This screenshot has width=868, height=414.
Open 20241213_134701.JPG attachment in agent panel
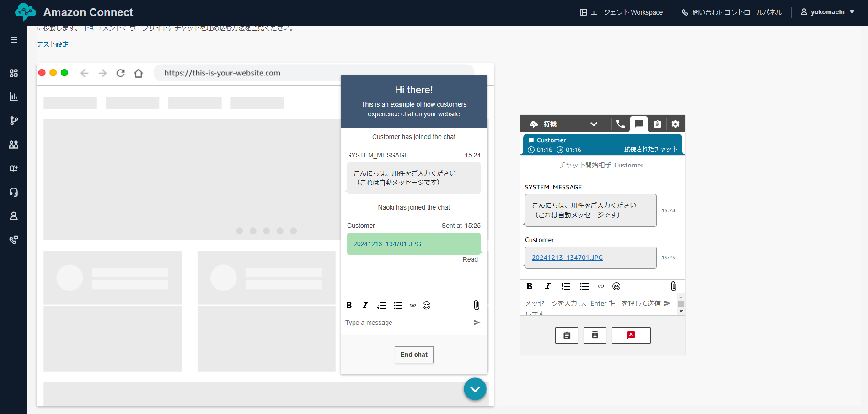pyautogui.click(x=567, y=258)
